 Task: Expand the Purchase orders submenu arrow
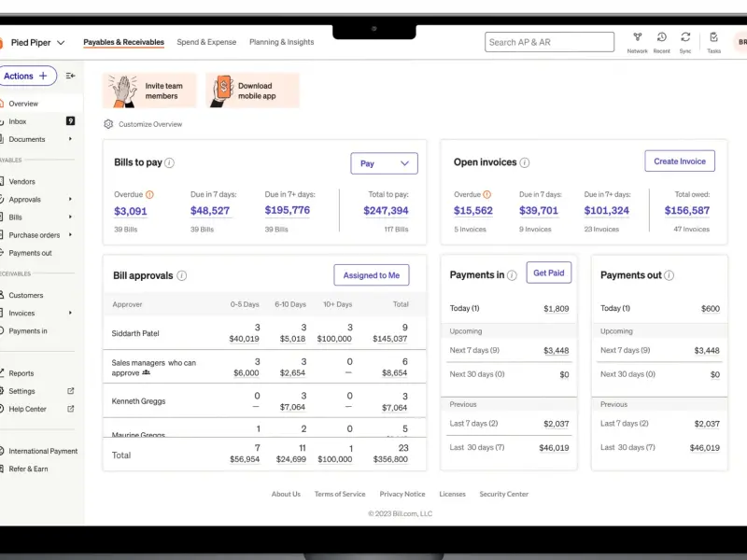pos(71,235)
